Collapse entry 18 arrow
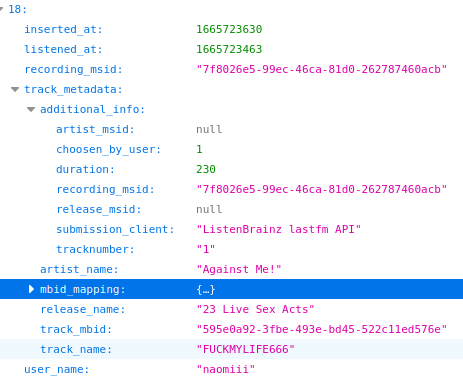 [x=1, y=9]
